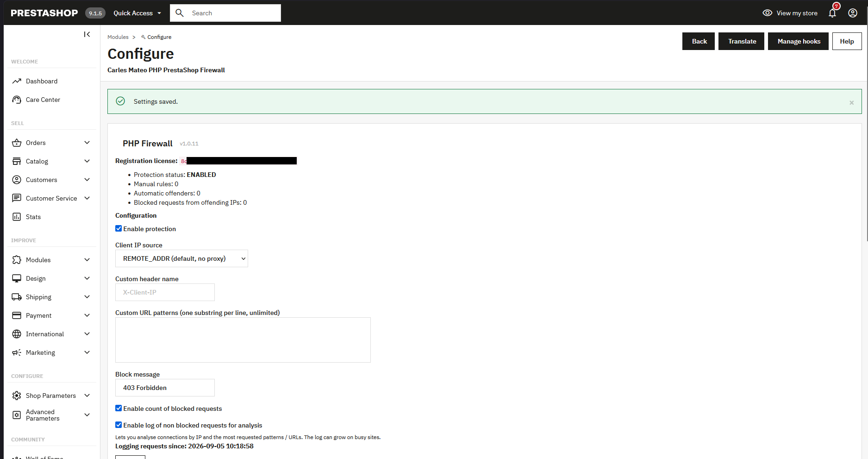Expand the Marketing submenu chevron
The image size is (868, 459).
click(x=87, y=352)
